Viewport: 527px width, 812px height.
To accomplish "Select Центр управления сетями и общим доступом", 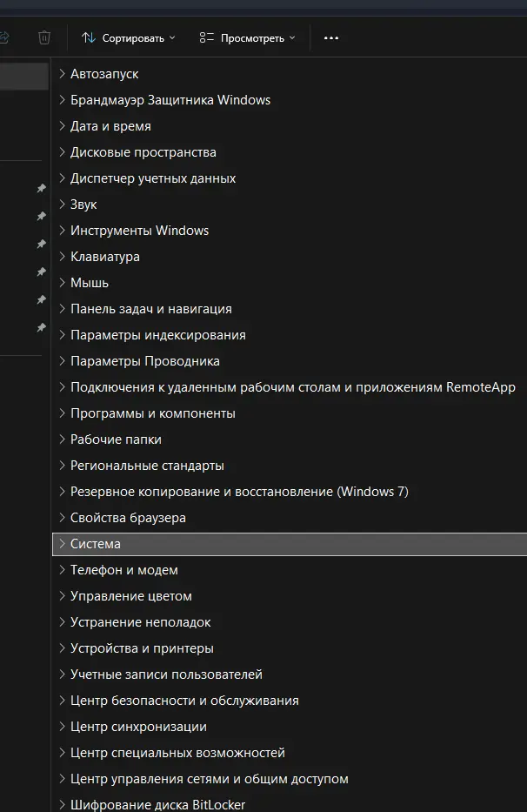I will tap(209, 779).
